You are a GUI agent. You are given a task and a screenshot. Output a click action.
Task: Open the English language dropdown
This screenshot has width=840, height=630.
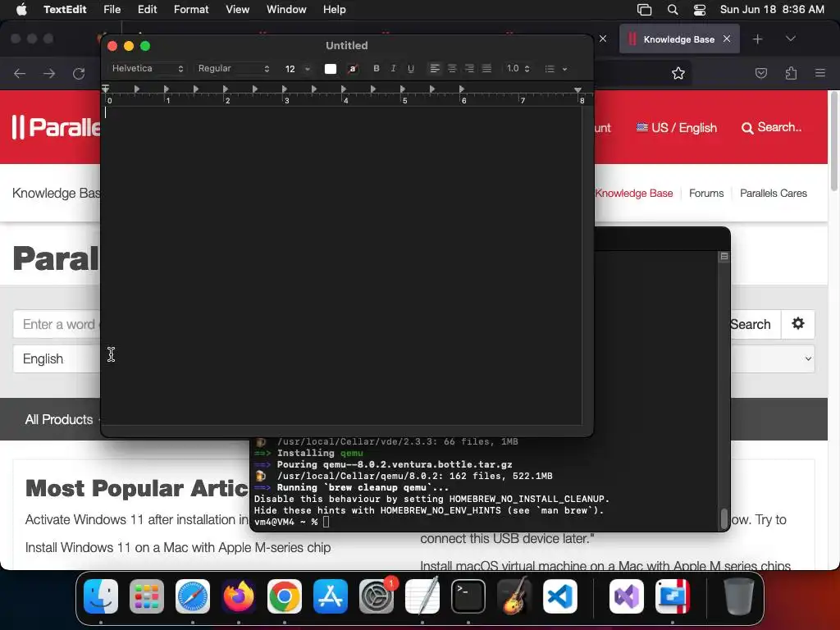click(x=57, y=359)
